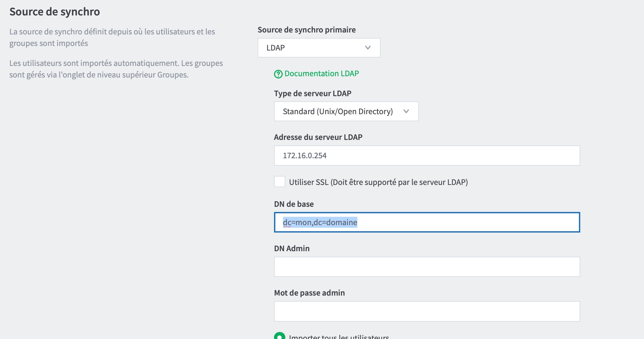This screenshot has height=339, width=644.
Task: Click the chevron beside Standard (Unix/Open Directory)
Action: [406, 111]
